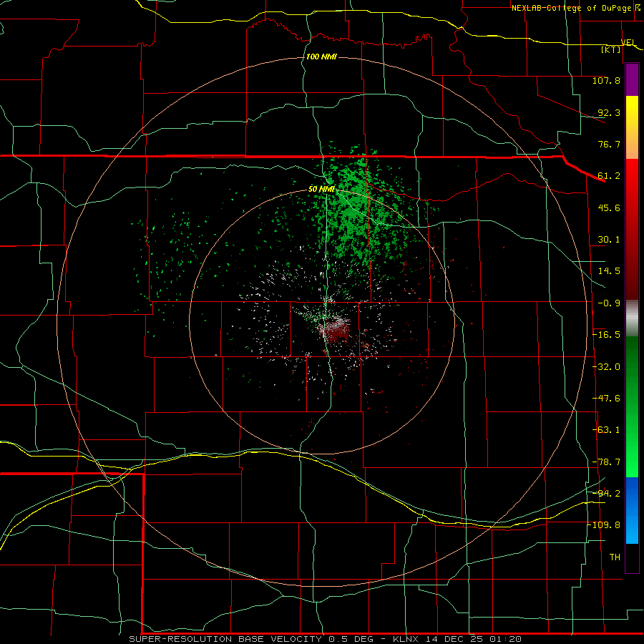
Task: Click the green segment of velocity color bar
Action: coord(632,406)
